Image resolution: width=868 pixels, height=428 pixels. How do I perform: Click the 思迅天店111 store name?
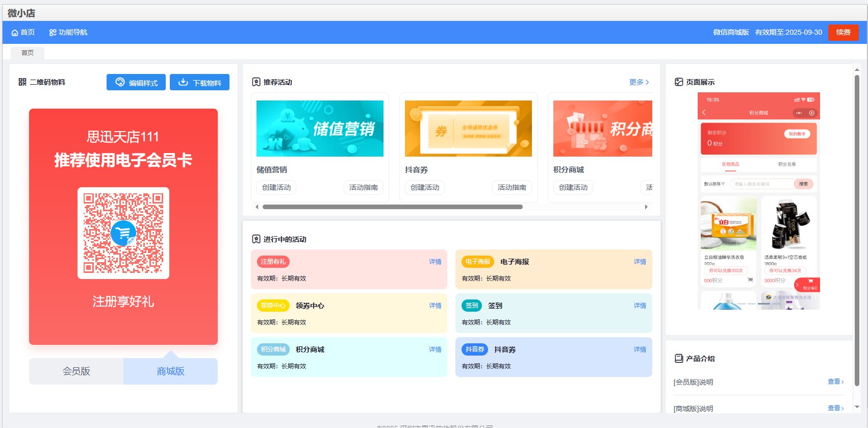pyautogui.click(x=123, y=137)
